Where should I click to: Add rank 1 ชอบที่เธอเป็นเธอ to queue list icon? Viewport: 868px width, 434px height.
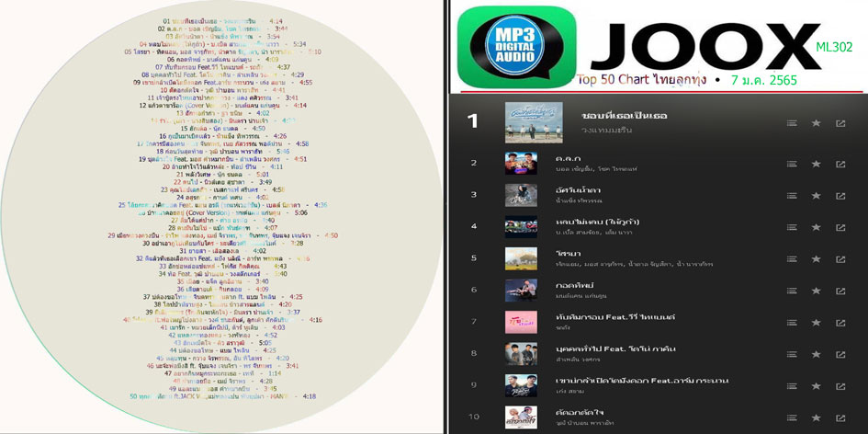coord(792,123)
